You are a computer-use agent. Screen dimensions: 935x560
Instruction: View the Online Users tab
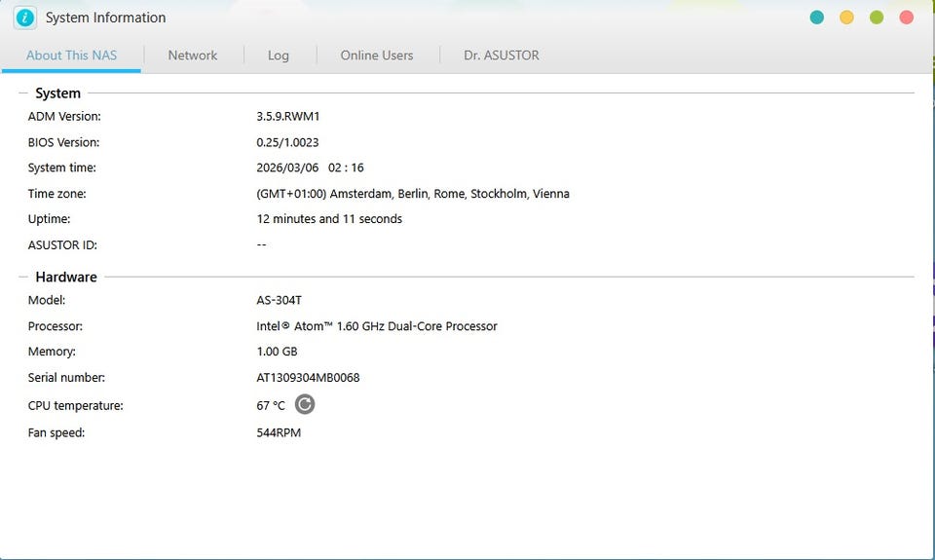377,56
